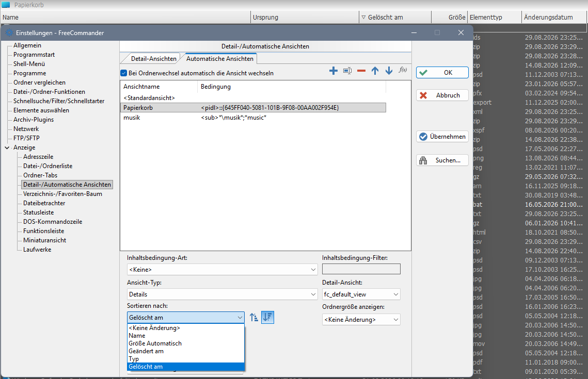The width and height of the screenshot is (588, 379).
Task: Select Adresszeile under Anzeige
Action: pos(38,157)
